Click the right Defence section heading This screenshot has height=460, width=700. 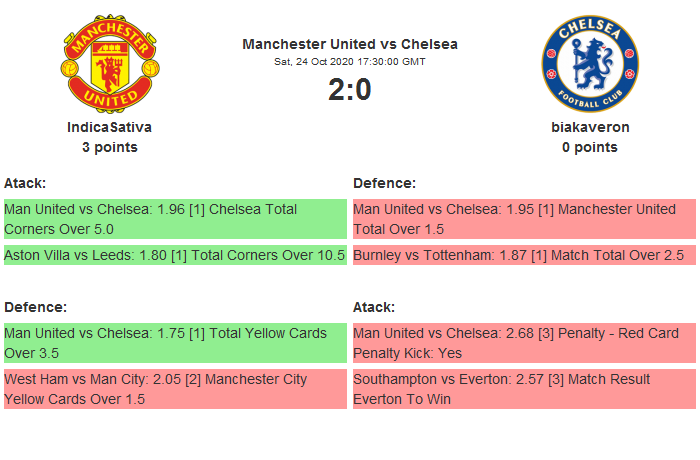point(384,183)
